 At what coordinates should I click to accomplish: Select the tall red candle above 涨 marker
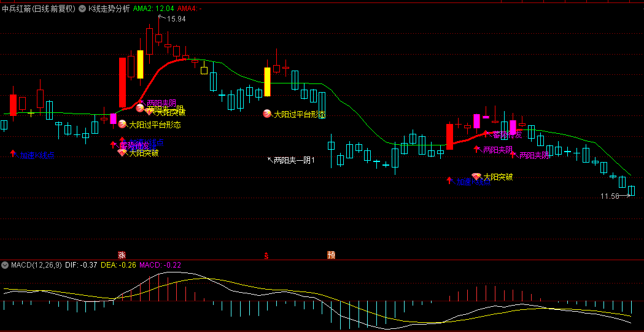coord(122,82)
